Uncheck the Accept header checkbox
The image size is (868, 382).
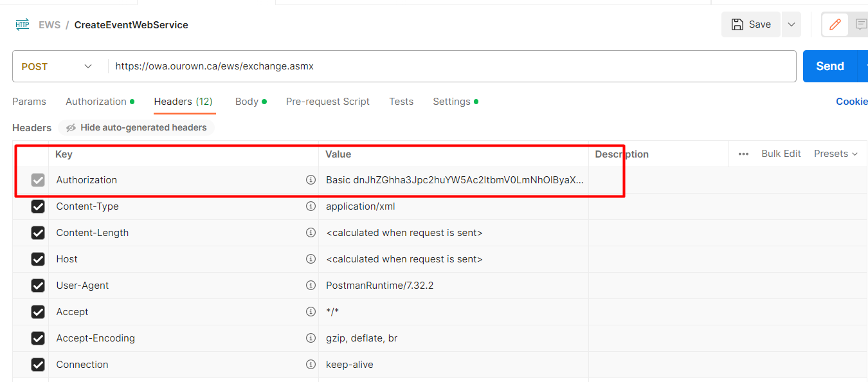tap(38, 312)
